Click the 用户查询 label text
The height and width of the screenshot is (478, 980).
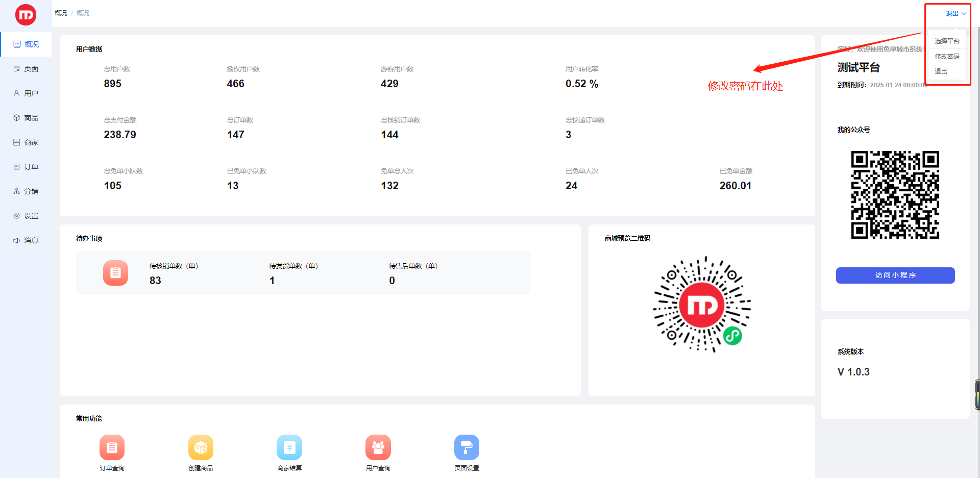click(378, 468)
